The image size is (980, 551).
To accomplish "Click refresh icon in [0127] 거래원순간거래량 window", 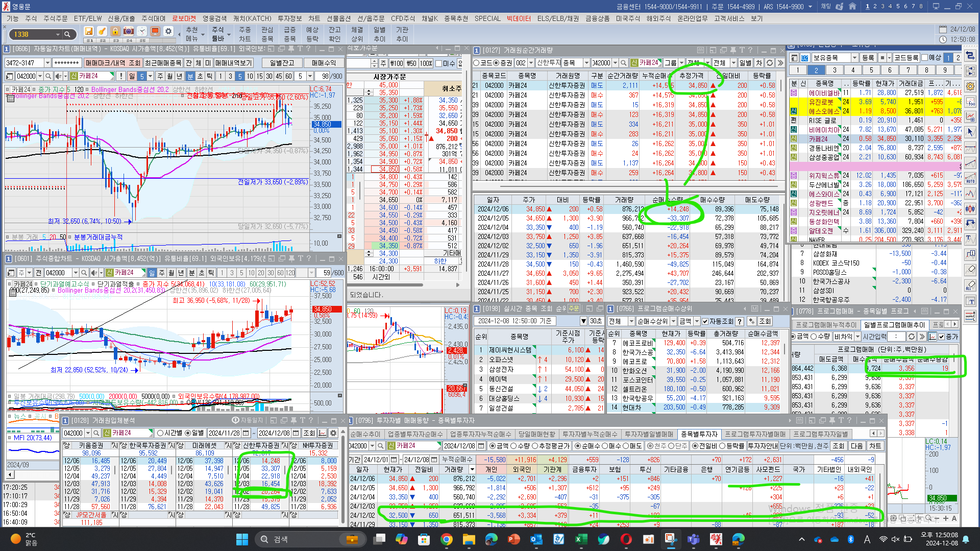I will (770, 63).
